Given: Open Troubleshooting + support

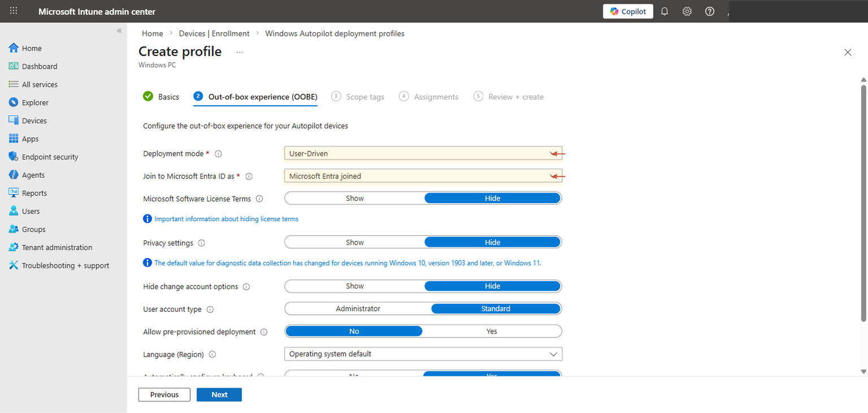Looking at the screenshot, I should [x=66, y=265].
